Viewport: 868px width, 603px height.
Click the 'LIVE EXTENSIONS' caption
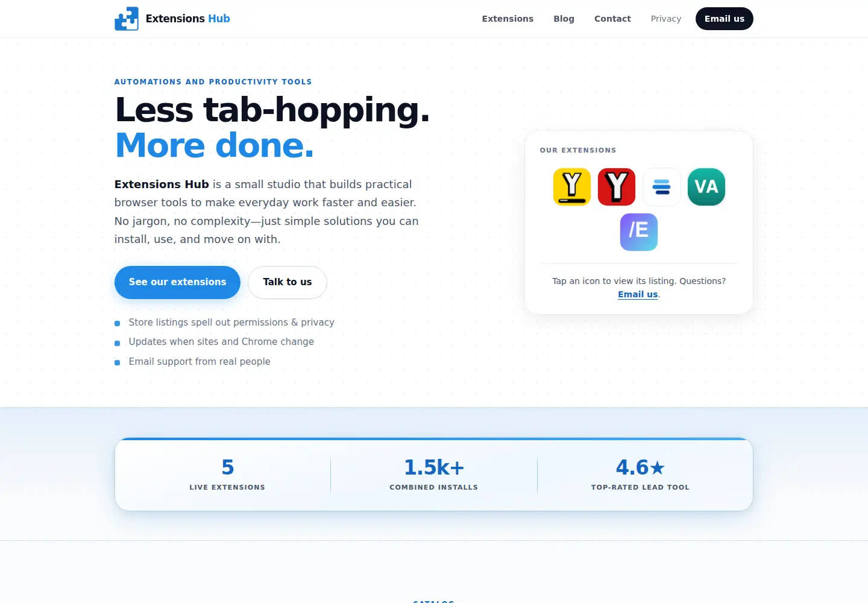point(227,487)
